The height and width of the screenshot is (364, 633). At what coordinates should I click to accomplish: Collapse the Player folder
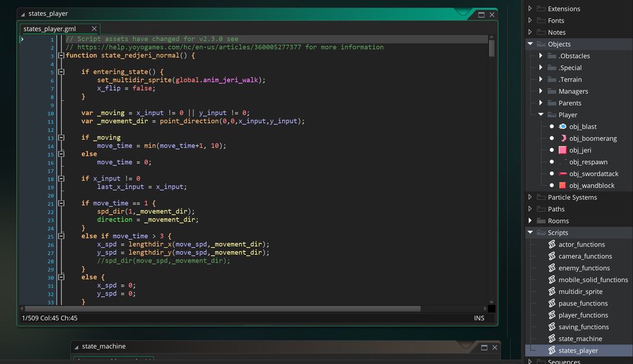click(541, 115)
